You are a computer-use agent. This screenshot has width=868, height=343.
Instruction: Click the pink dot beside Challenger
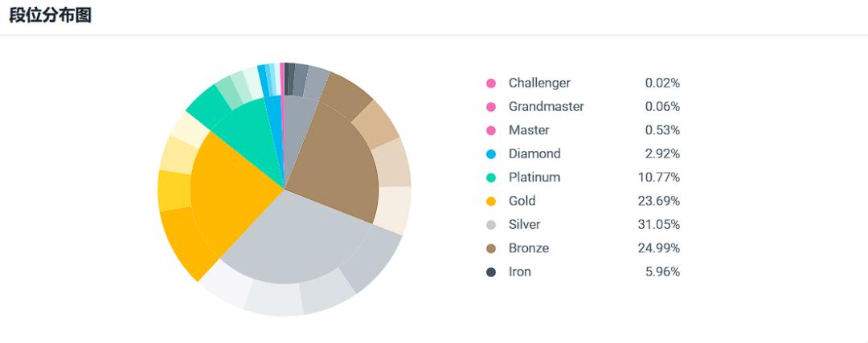coord(491,84)
